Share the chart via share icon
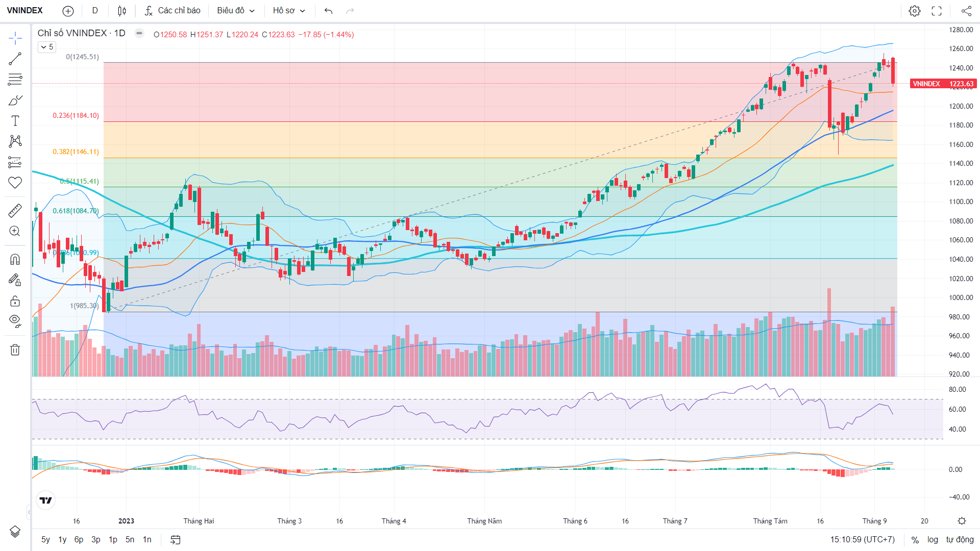980x551 pixels. point(966,11)
